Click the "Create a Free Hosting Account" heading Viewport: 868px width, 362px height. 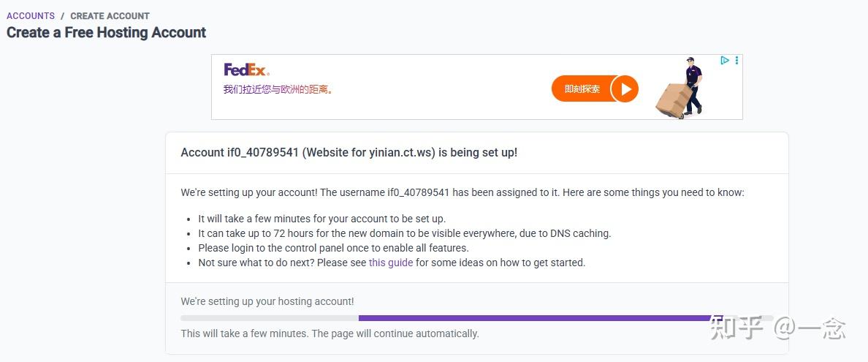pyautogui.click(x=107, y=33)
